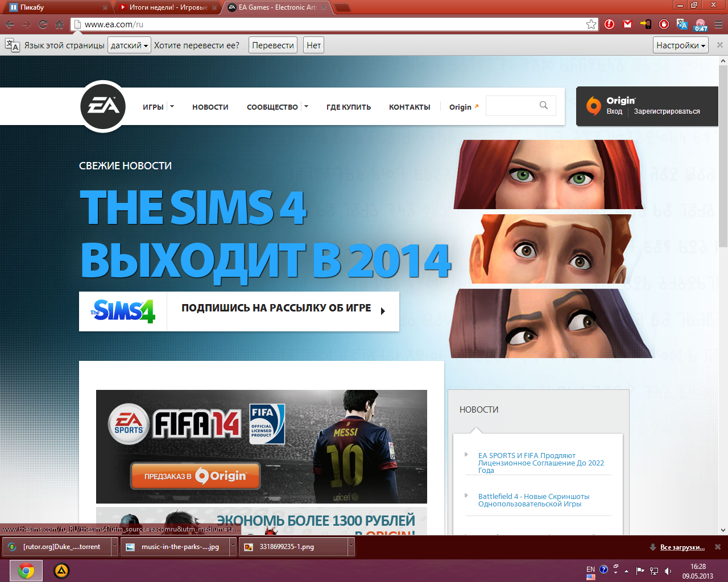
Task: Close the downloads bar with X
Action: (x=718, y=547)
